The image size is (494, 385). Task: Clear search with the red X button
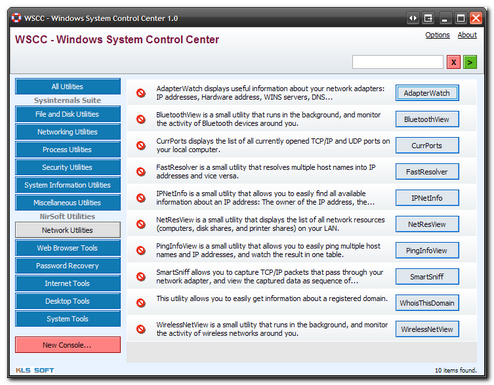(x=454, y=62)
